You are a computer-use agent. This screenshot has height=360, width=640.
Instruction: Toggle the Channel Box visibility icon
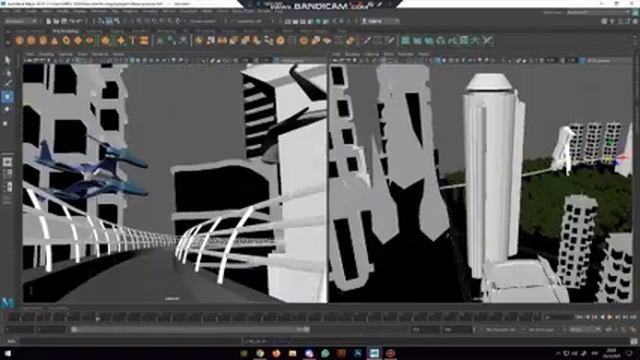coord(635,21)
